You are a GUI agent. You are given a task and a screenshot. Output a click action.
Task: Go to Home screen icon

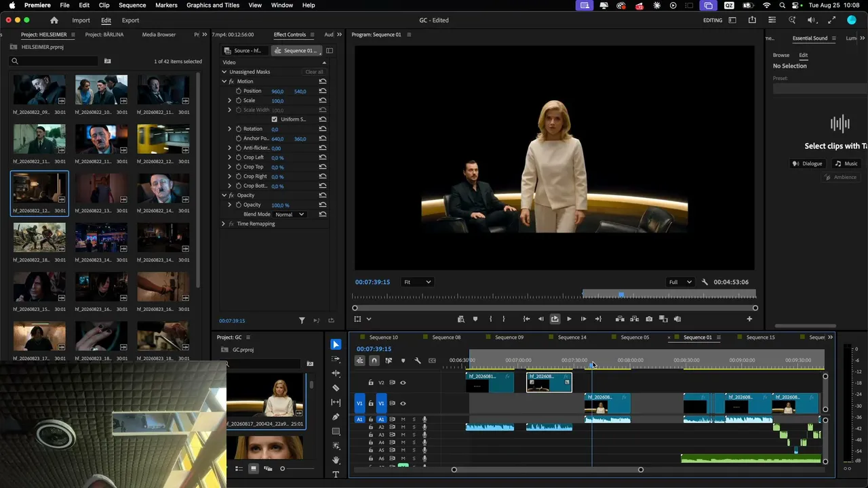coord(54,20)
